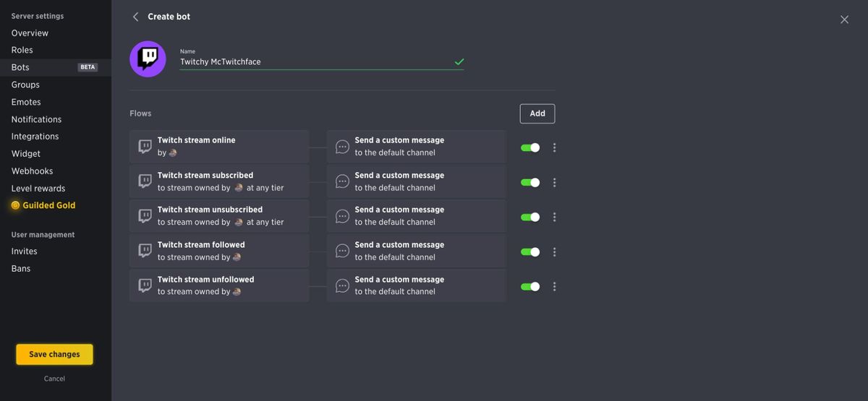The height and width of the screenshot is (401, 868).
Task: Click streamer avatar in stream unfollowed flow
Action: pyautogui.click(x=237, y=292)
